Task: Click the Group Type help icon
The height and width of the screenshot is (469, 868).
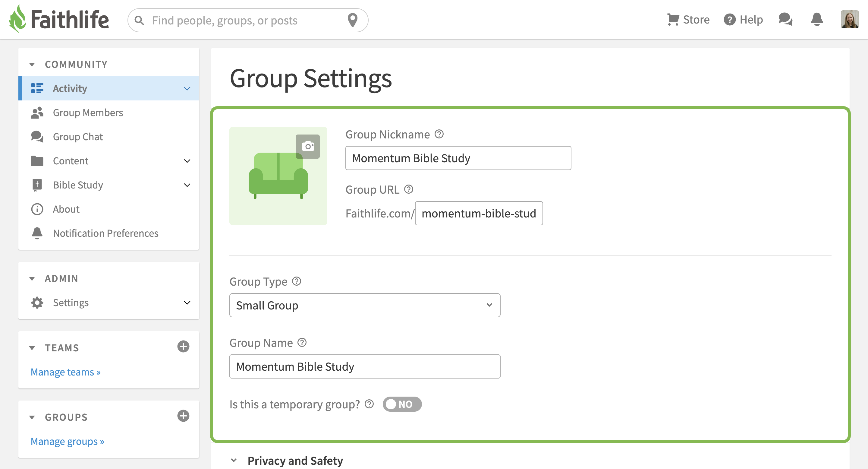Action: point(297,281)
